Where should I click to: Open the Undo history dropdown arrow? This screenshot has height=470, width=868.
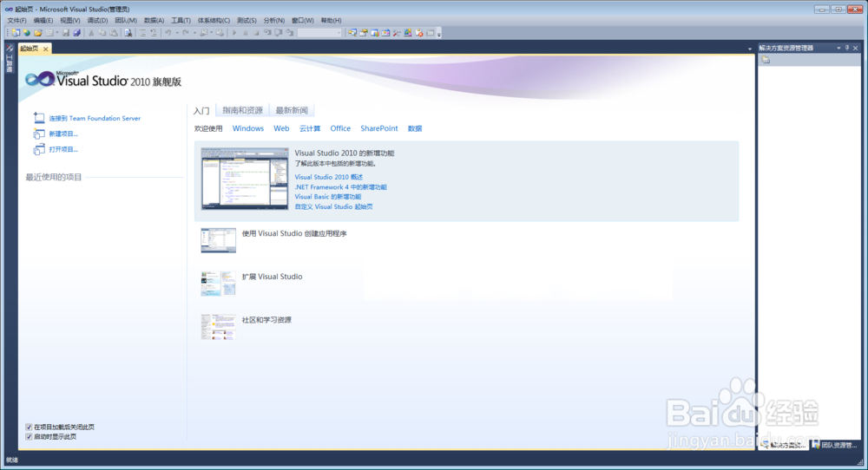coord(177,33)
